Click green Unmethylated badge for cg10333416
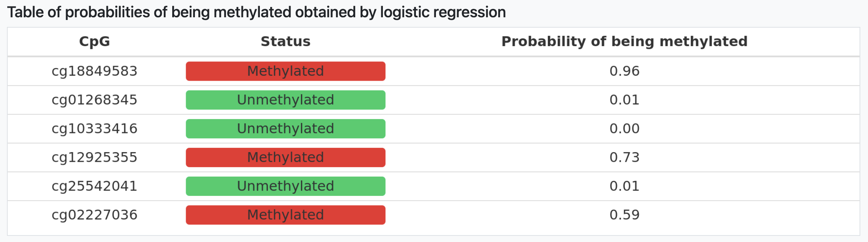Image resolution: width=868 pixels, height=242 pixels. [285, 129]
